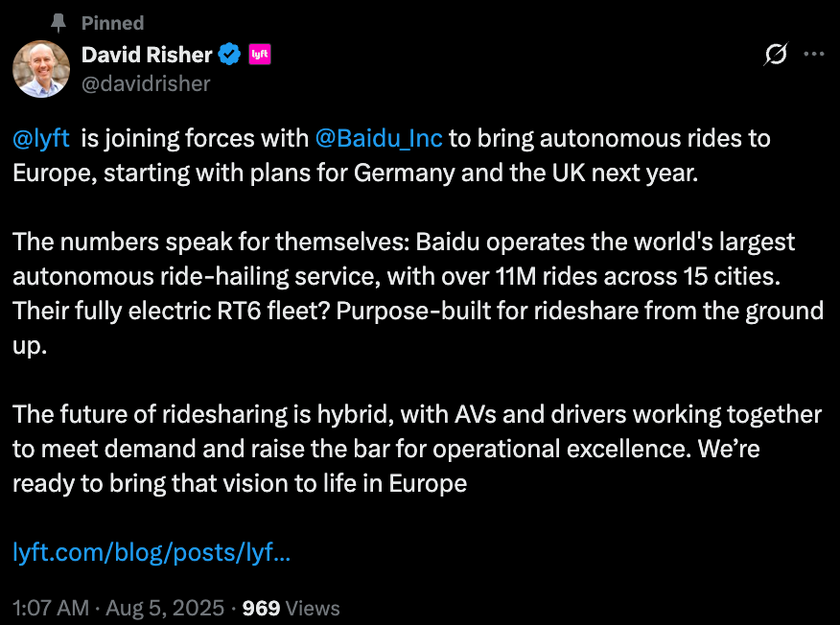Click the David Risher display name

click(147, 55)
